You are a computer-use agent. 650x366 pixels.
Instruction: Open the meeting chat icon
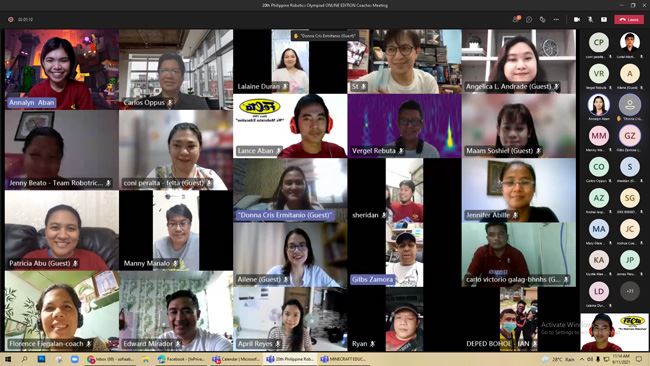pos(529,19)
